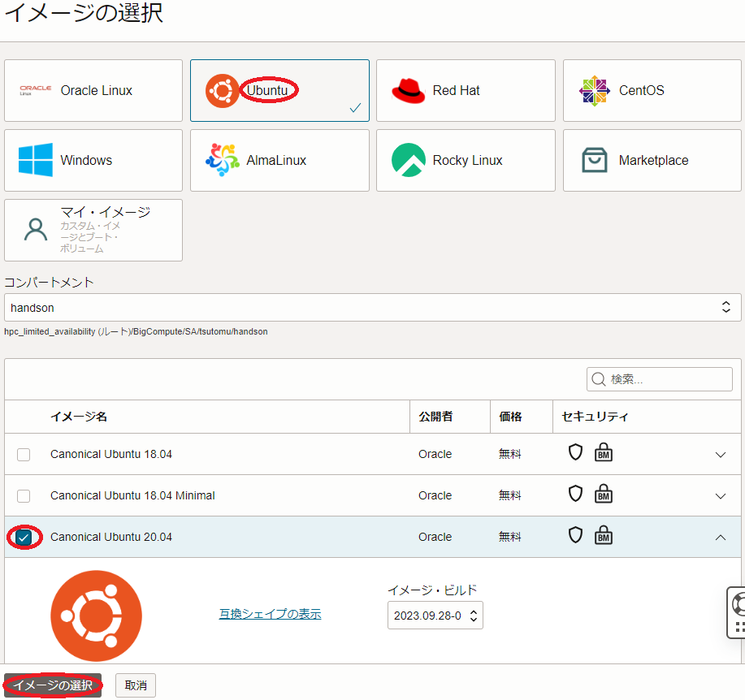
Task: Pick the Windows logo tile
Action: [36, 160]
